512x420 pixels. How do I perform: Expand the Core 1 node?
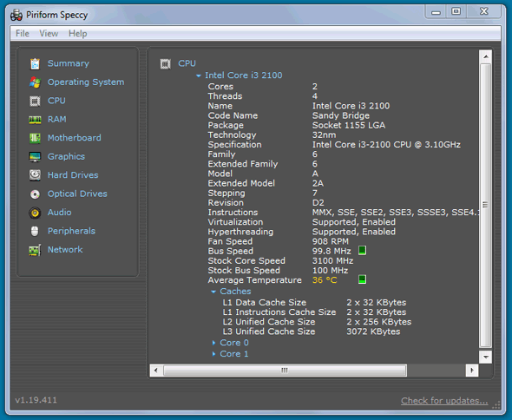coord(213,354)
